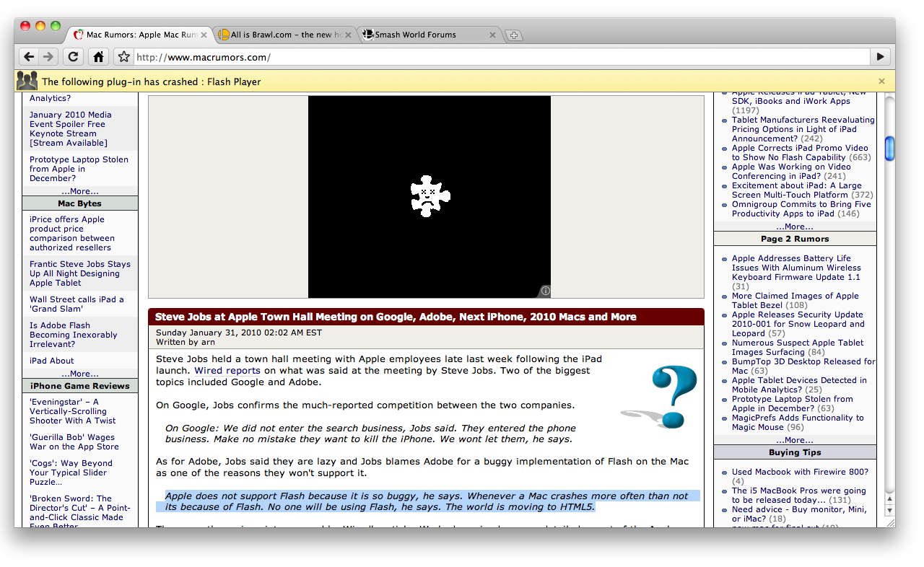Screen dimensions: 924x567
Task: Open the arn author link
Action: pyautogui.click(x=208, y=342)
